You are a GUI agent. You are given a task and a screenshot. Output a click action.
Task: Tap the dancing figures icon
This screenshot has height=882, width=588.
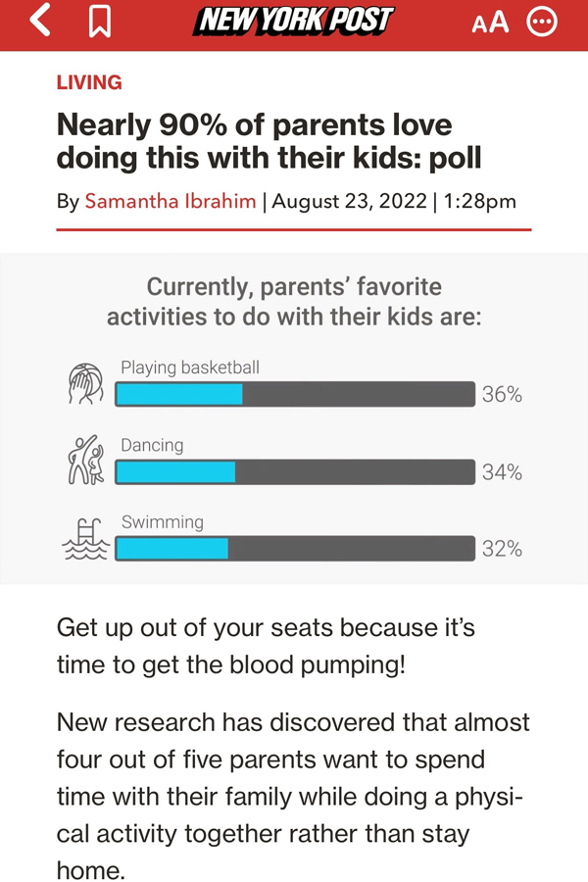point(85,460)
